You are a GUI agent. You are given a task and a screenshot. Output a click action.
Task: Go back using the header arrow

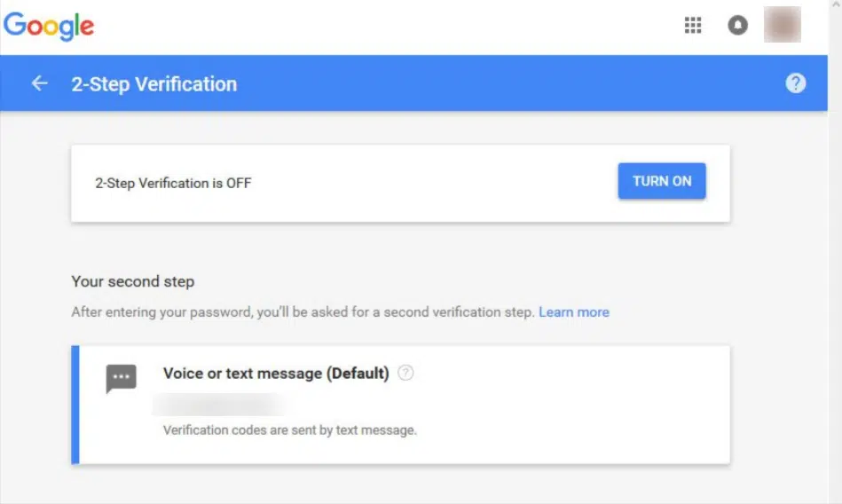tap(39, 83)
